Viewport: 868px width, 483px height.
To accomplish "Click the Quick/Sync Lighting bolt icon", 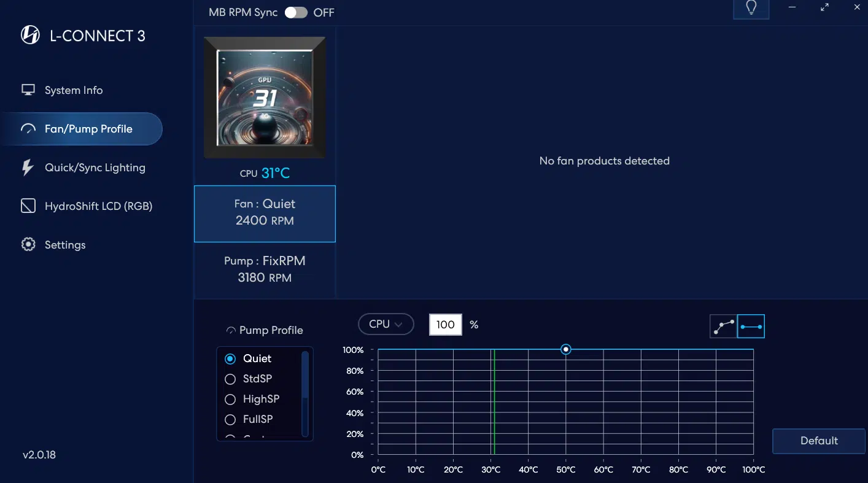I will click(x=28, y=168).
